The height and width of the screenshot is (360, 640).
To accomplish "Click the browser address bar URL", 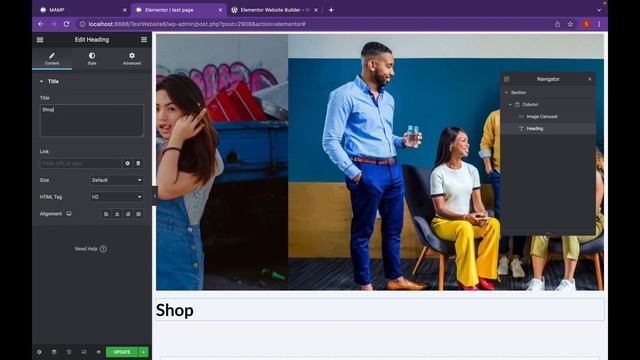I will 197,24.
